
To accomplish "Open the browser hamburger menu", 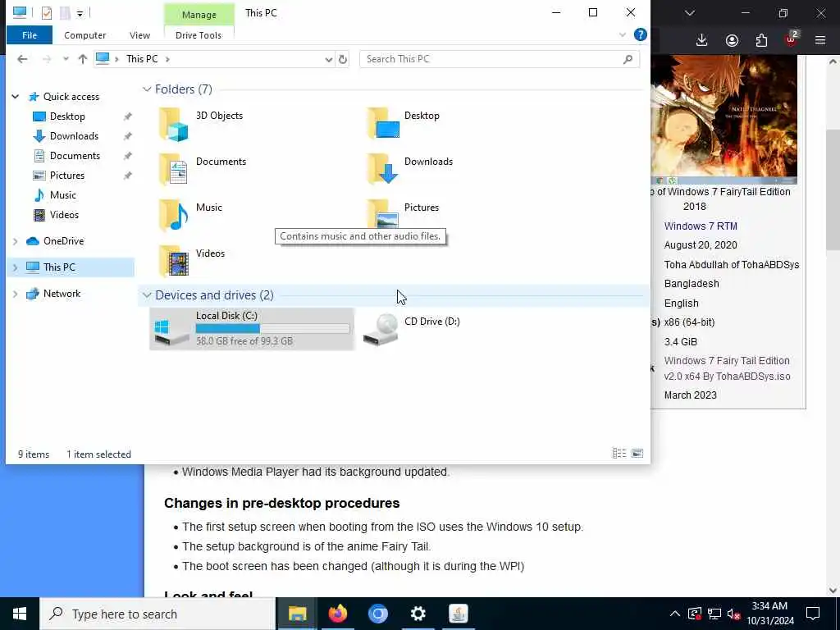I will 820,40.
